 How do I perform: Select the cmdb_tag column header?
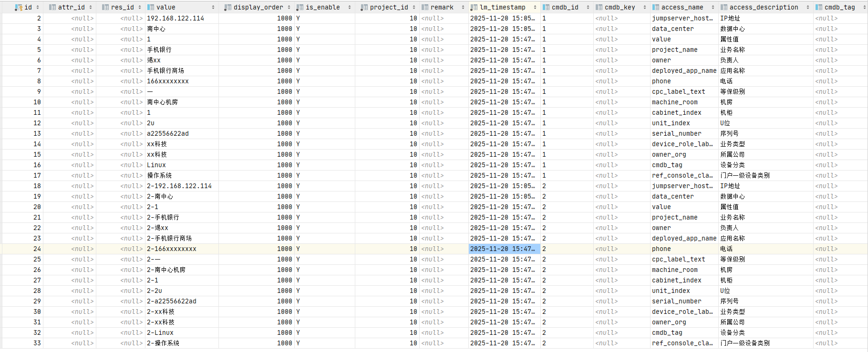[x=839, y=7]
